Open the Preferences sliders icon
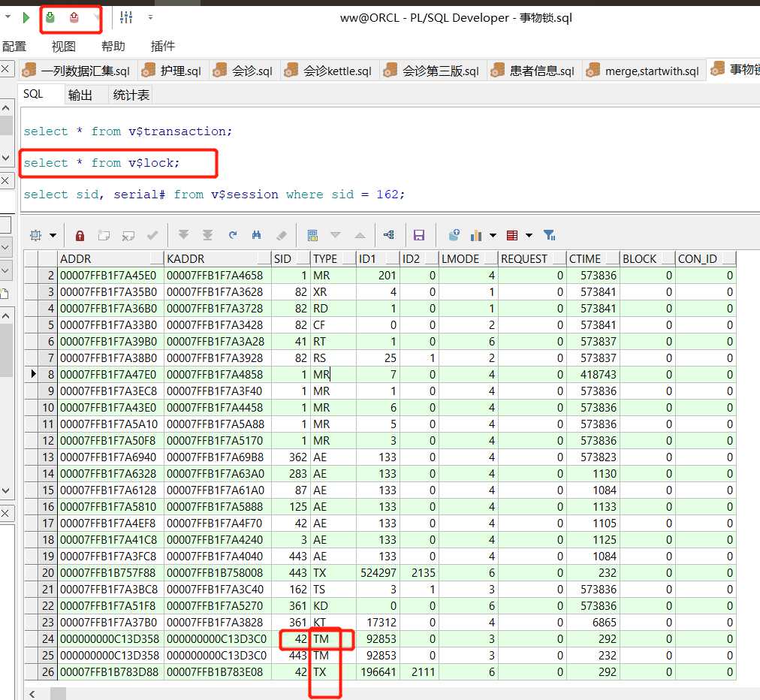The width and height of the screenshot is (760, 700). (126, 18)
